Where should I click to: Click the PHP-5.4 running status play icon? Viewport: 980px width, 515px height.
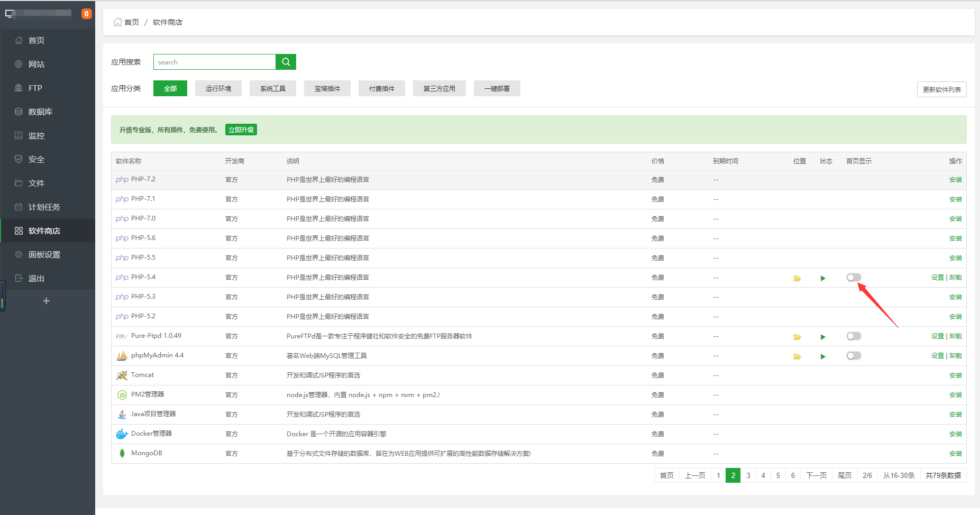tap(823, 278)
